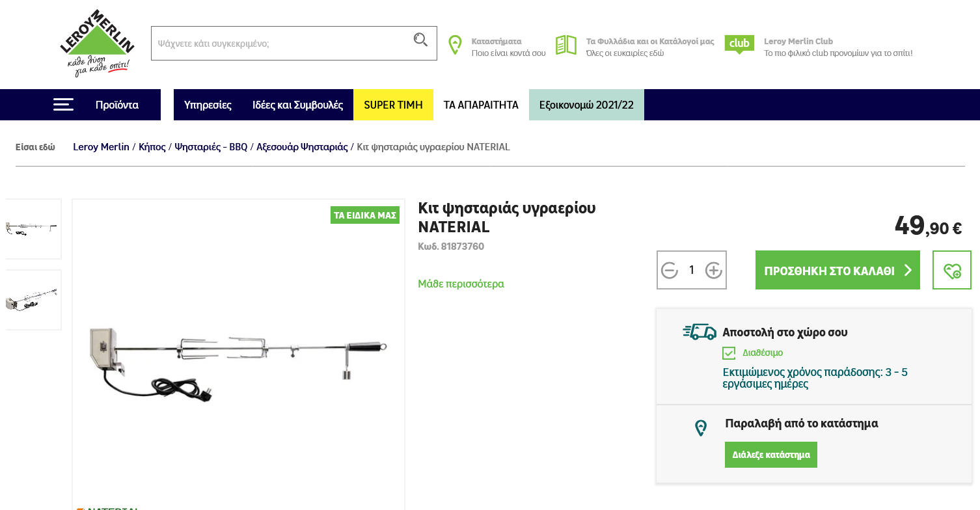This screenshot has width=980, height=510.
Task: Click the product code Κωδ. 81873760
Action: (451, 247)
